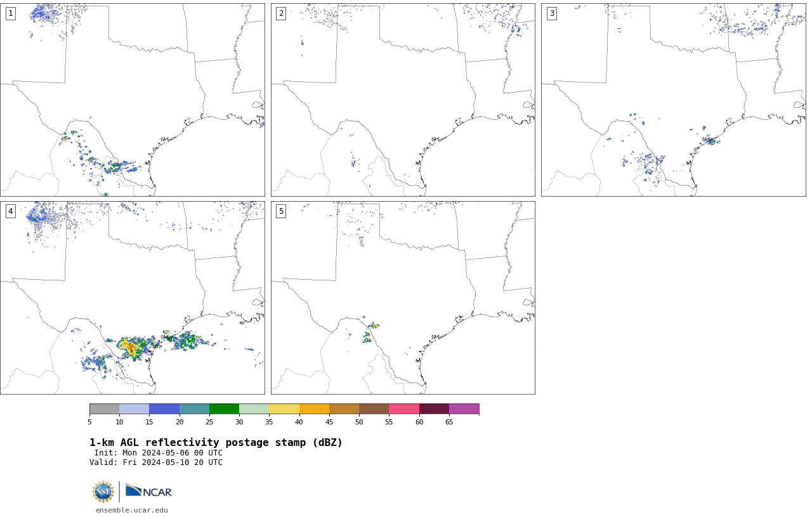Click the 1-km AGL reflectivity title

click(x=216, y=443)
